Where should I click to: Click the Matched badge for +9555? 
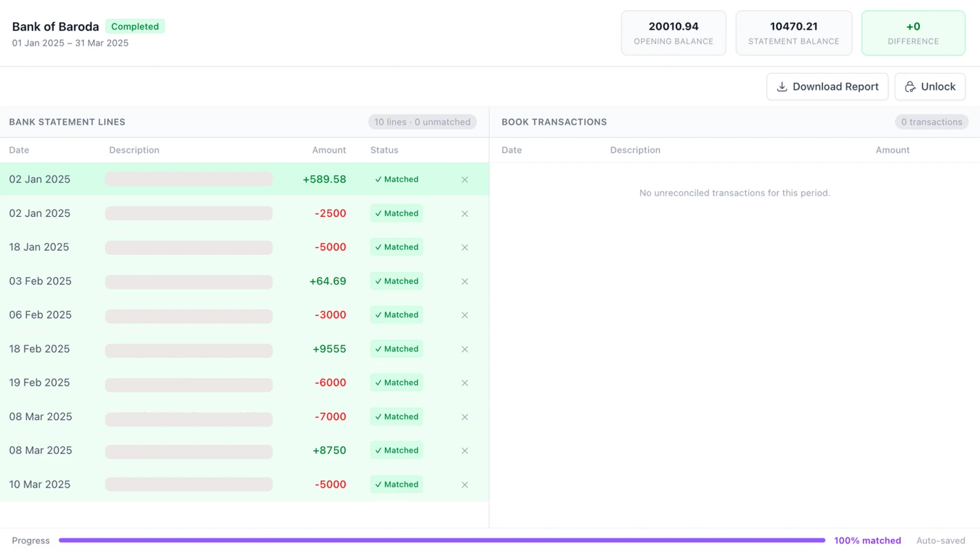397,349
